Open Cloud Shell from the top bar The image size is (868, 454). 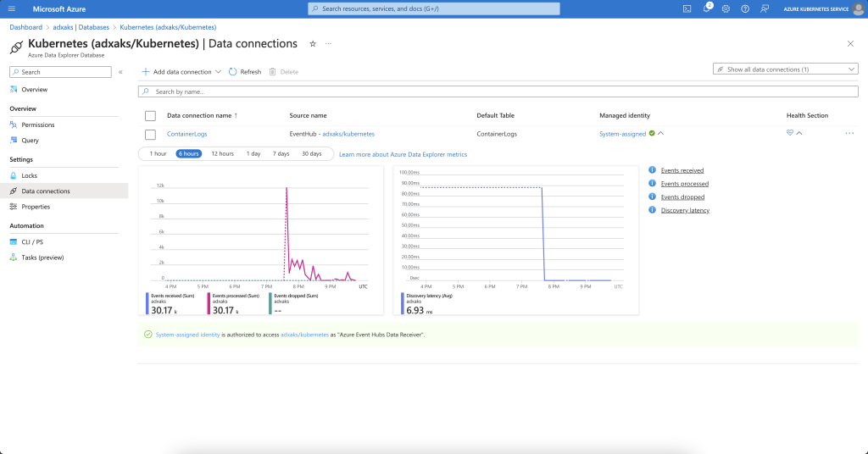click(x=687, y=8)
